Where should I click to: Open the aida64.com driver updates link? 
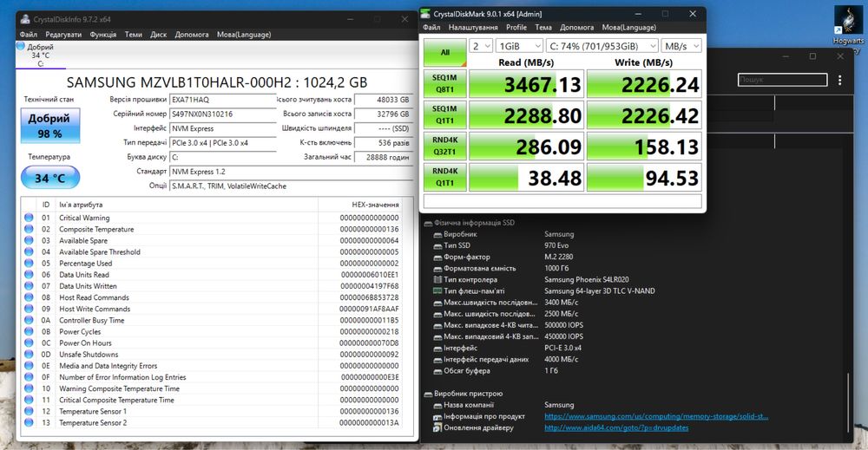click(616, 427)
